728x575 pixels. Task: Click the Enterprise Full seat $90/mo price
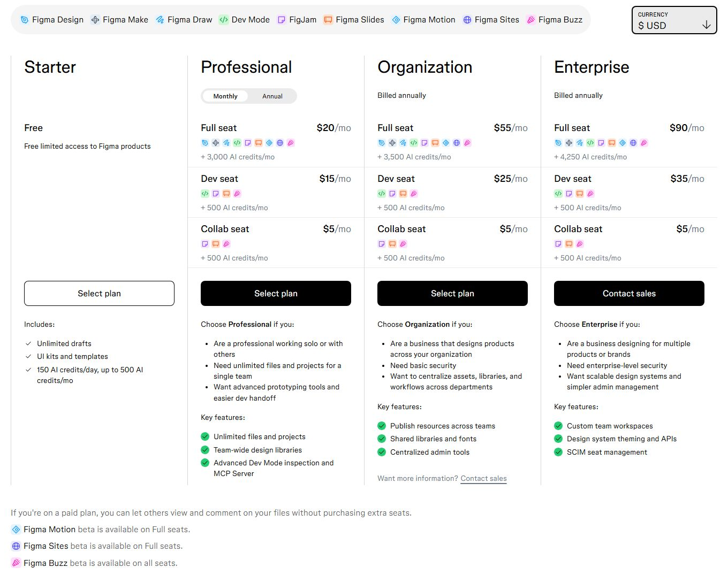(687, 128)
